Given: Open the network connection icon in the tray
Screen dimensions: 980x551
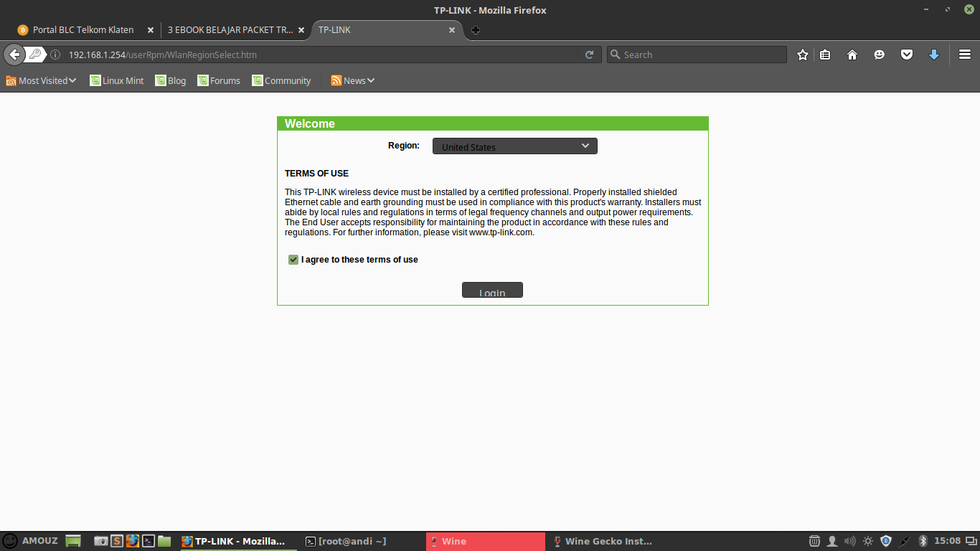Looking at the screenshot, I should (905, 541).
